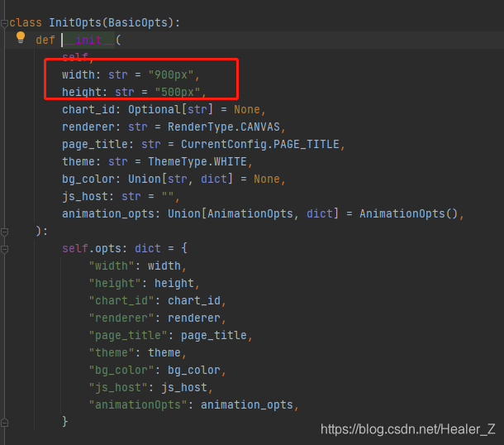The image size is (504, 445).
Task: Click "chart_id" dictionary key
Action: pyautogui.click(x=121, y=300)
